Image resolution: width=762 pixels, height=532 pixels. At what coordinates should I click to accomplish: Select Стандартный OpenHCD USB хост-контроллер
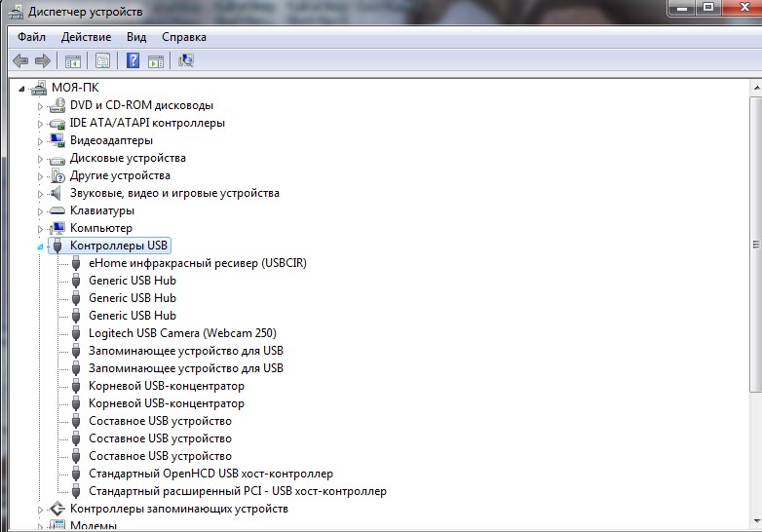tap(210, 474)
